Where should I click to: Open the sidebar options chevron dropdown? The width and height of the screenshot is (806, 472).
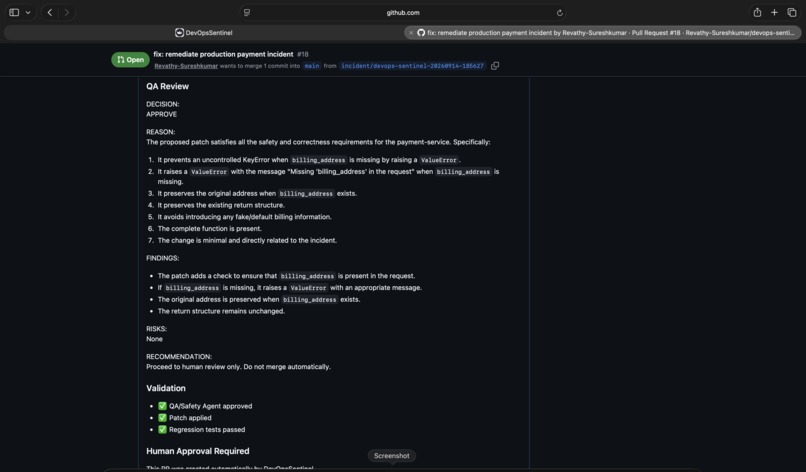click(28, 13)
